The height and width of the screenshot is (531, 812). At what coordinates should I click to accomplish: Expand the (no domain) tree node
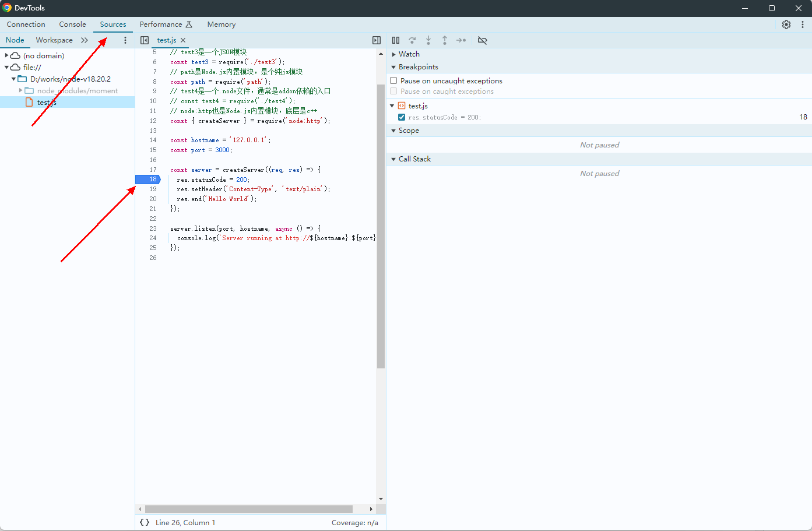coord(6,56)
